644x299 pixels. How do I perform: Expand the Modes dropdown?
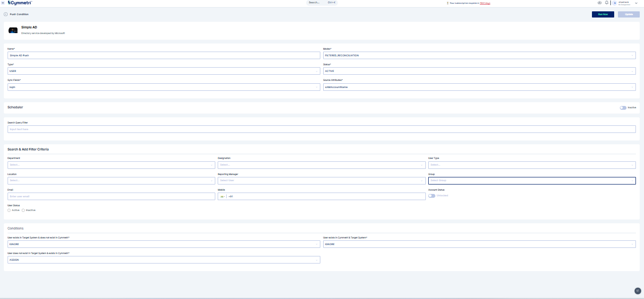[479, 55]
